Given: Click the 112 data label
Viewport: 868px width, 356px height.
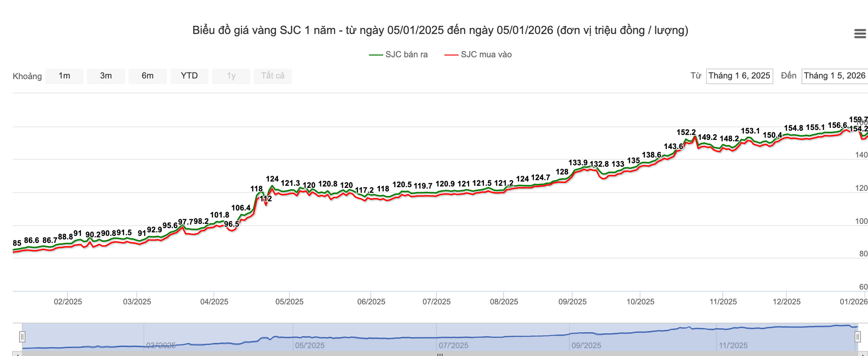Looking at the screenshot, I should pyautogui.click(x=266, y=199).
